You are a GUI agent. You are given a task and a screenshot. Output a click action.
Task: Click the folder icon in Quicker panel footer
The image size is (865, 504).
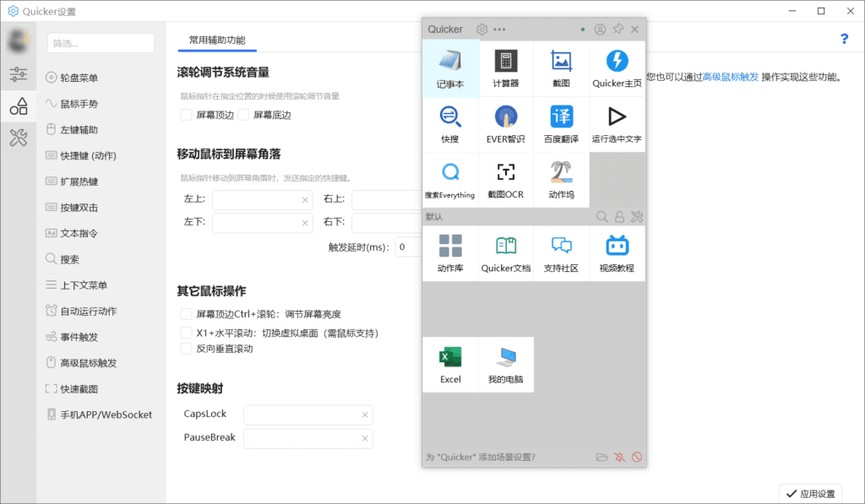(x=601, y=457)
